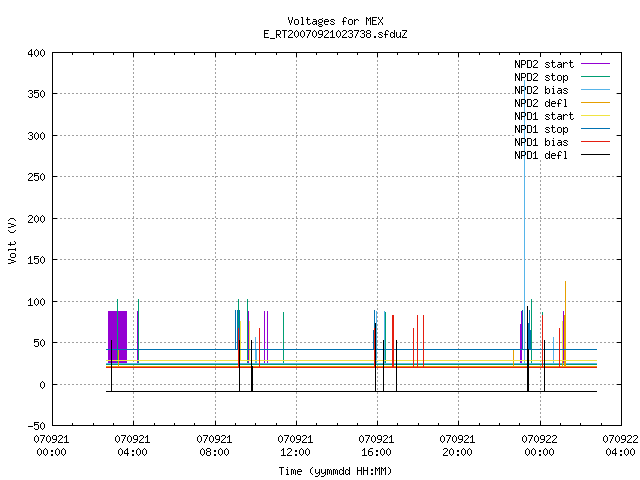640x480 pixels.
Task: Click the y-axis tick label 200
Action: point(36,219)
